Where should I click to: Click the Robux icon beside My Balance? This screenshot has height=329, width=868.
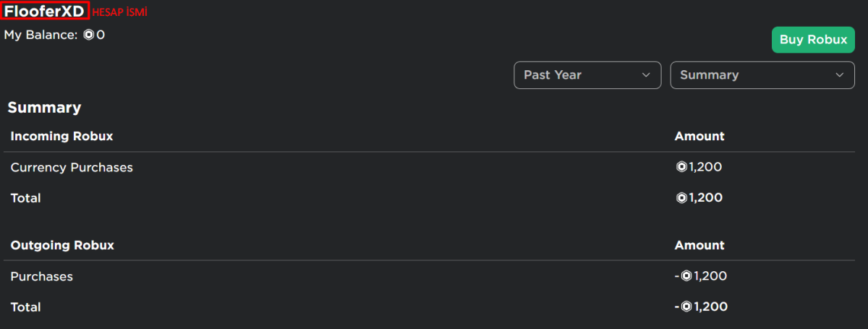(89, 35)
